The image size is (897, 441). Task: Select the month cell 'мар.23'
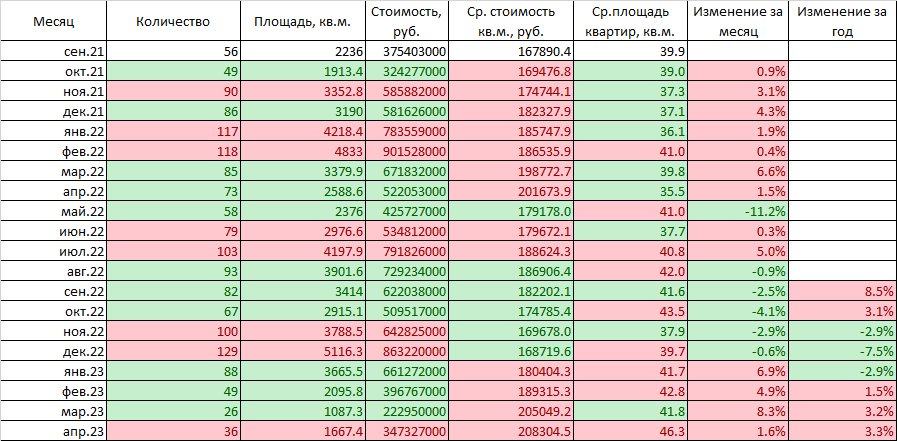[54, 412]
